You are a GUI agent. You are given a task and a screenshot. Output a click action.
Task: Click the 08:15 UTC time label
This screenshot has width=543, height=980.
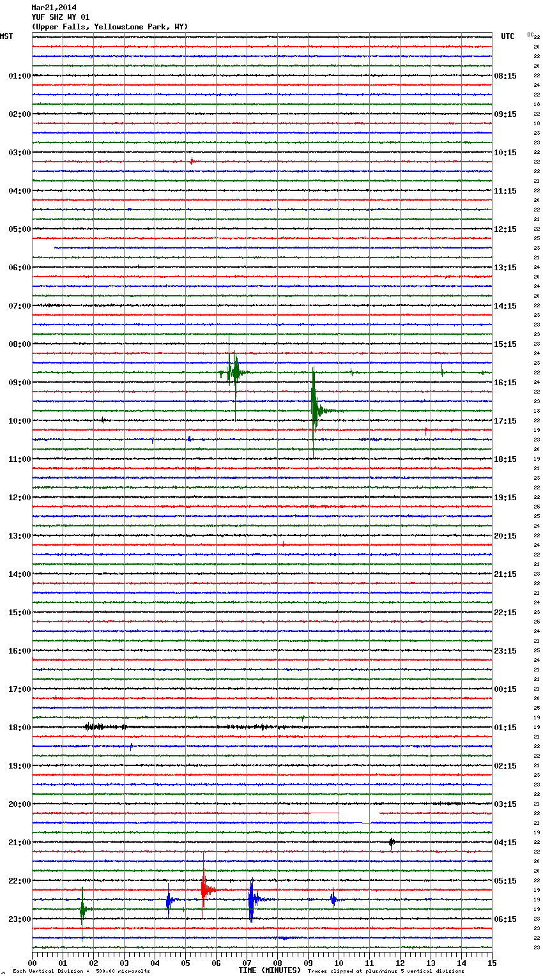click(x=505, y=76)
